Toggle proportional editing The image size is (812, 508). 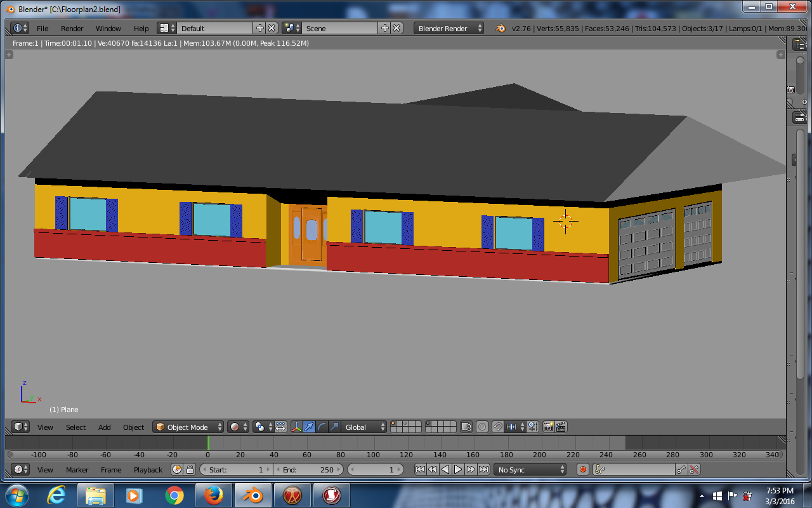[483, 427]
